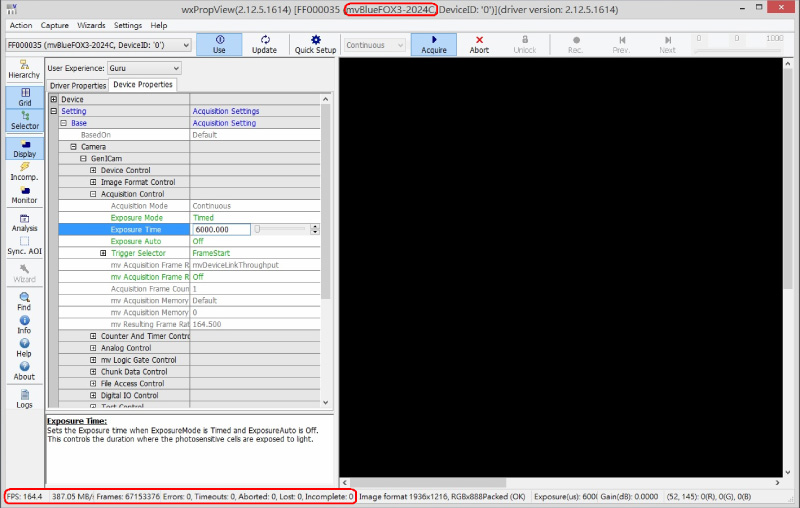
Task: Expand the Analog Control tree node
Action: [x=93, y=348]
